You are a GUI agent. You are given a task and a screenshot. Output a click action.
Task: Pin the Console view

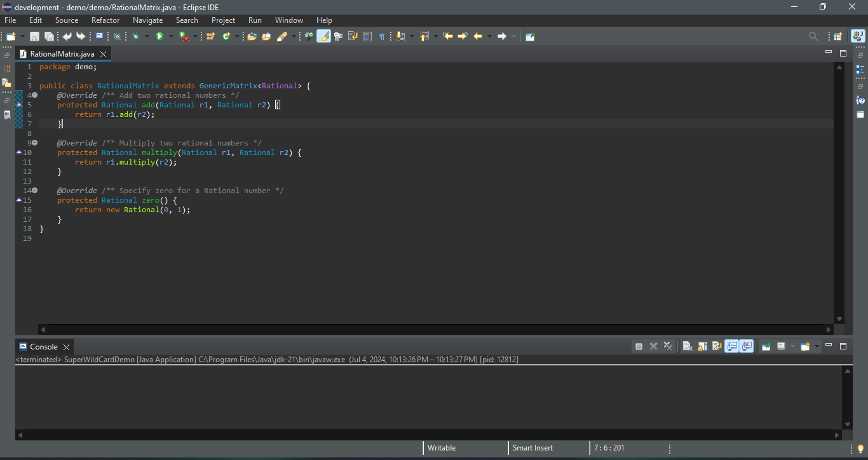tap(766, 346)
